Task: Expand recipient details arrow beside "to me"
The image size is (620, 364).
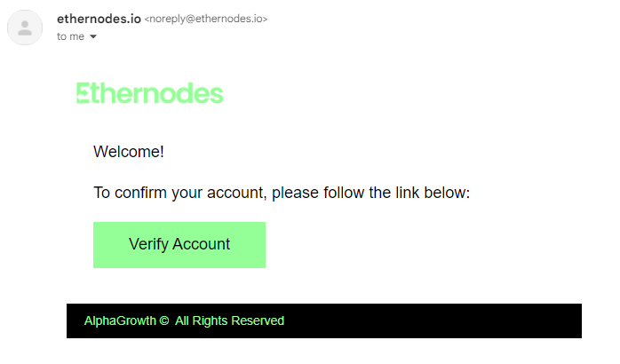Action: click(93, 36)
